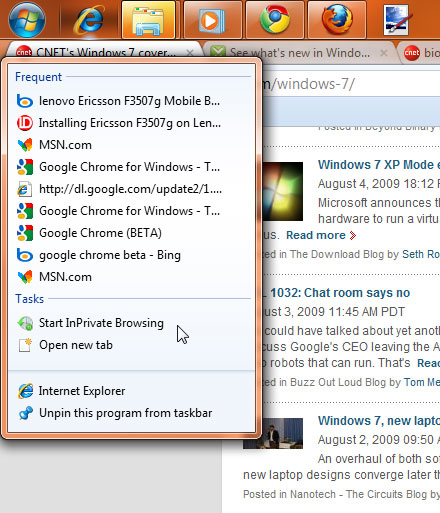Close the See what's new tab
The image size is (440, 513).
point(384,53)
